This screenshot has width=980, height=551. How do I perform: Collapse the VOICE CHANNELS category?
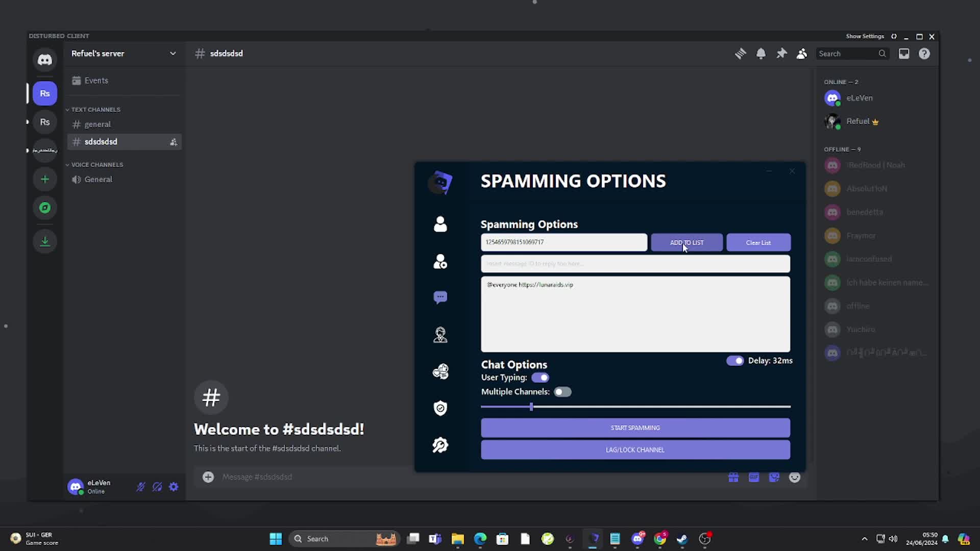click(97, 164)
